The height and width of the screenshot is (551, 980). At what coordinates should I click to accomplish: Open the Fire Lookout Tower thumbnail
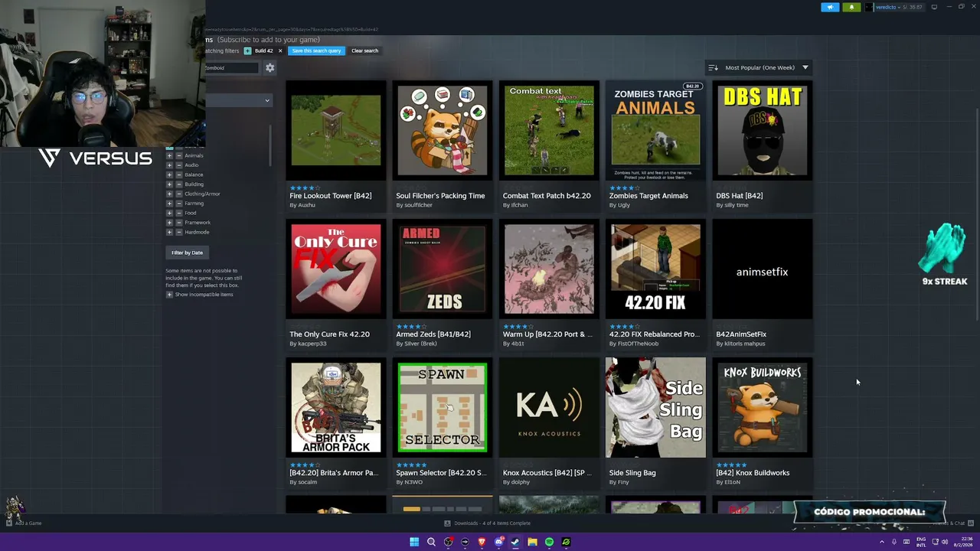(335, 130)
